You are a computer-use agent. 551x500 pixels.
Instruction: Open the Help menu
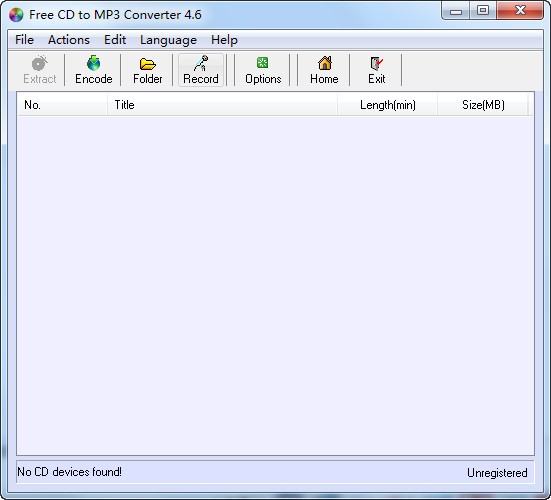tap(224, 40)
